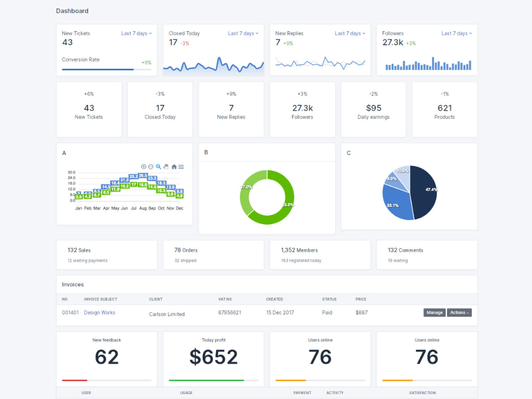Click the 62 New feedback value
The width and height of the screenshot is (532, 399).
[106, 357]
